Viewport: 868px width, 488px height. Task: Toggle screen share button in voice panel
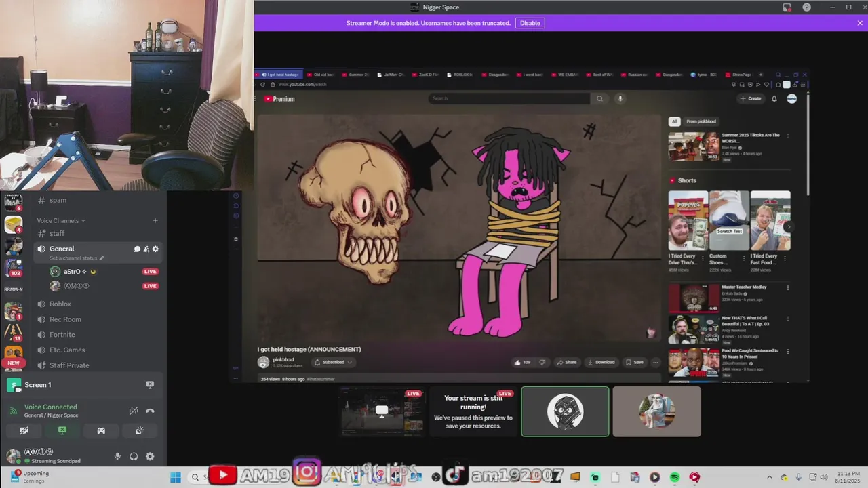click(x=62, y=430)
